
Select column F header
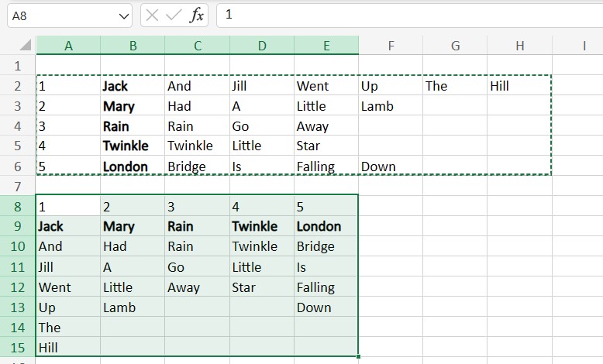[x=391, y=46]
